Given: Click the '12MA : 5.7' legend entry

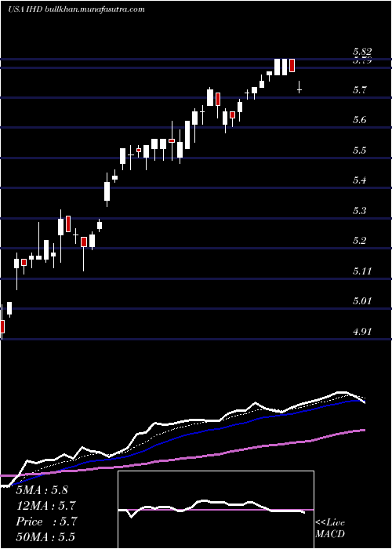Looking at the screenshot, I should (x=45, y=506).
